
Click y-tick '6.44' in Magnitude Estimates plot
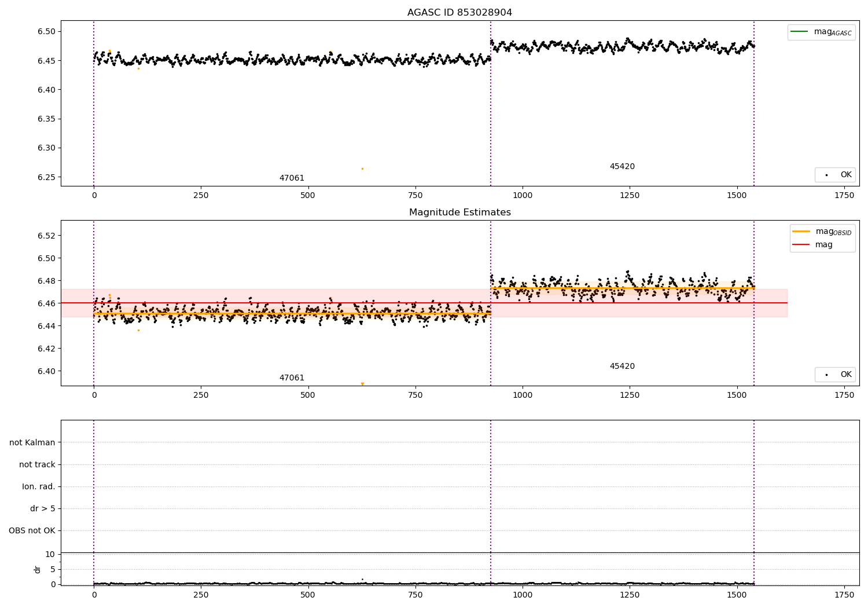tap(45, 326)
